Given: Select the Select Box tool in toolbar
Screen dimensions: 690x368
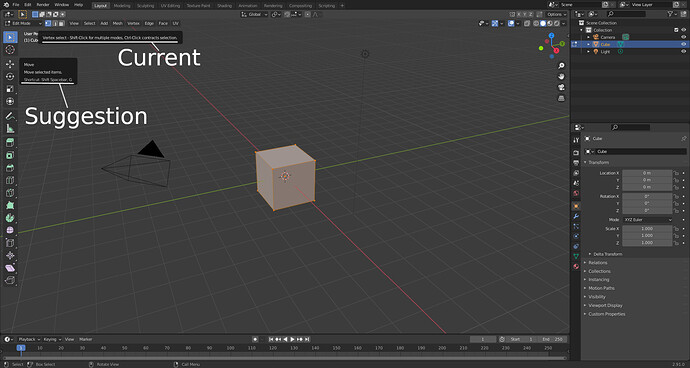Looking at the screenshot, I should (x=10, y=37).
